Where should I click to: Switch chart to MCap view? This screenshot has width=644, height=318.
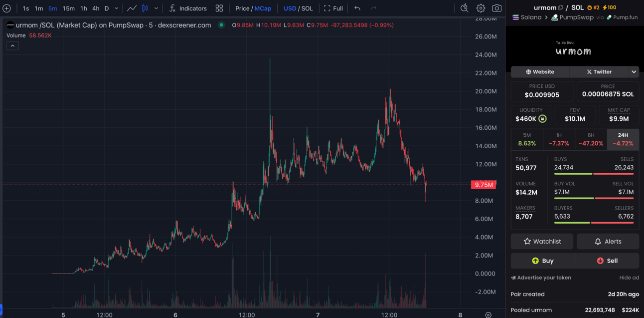pos(263,8)
